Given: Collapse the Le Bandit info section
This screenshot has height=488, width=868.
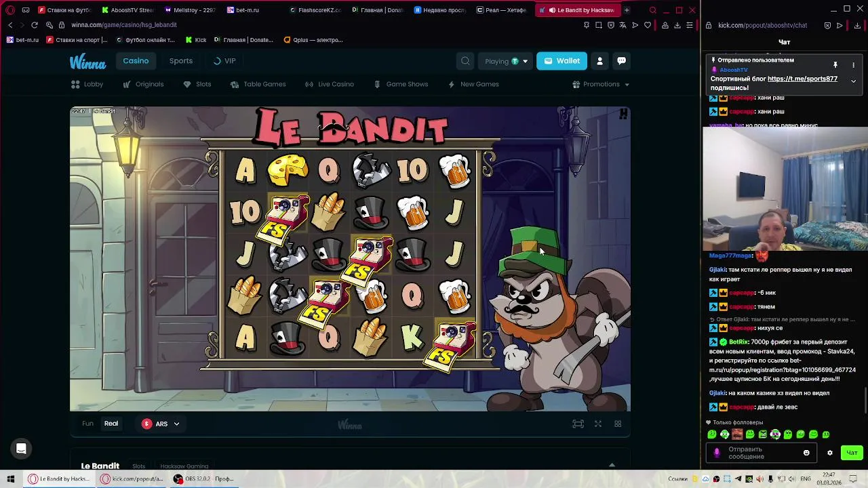Looking at the screenshot, I should (612, 466).
